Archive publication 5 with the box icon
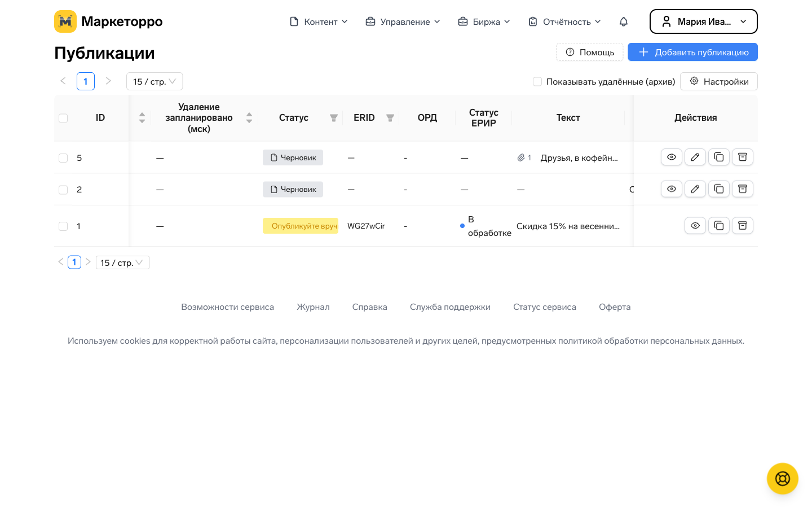Viewport: 812px width, 508px height. tap(743, 157)
